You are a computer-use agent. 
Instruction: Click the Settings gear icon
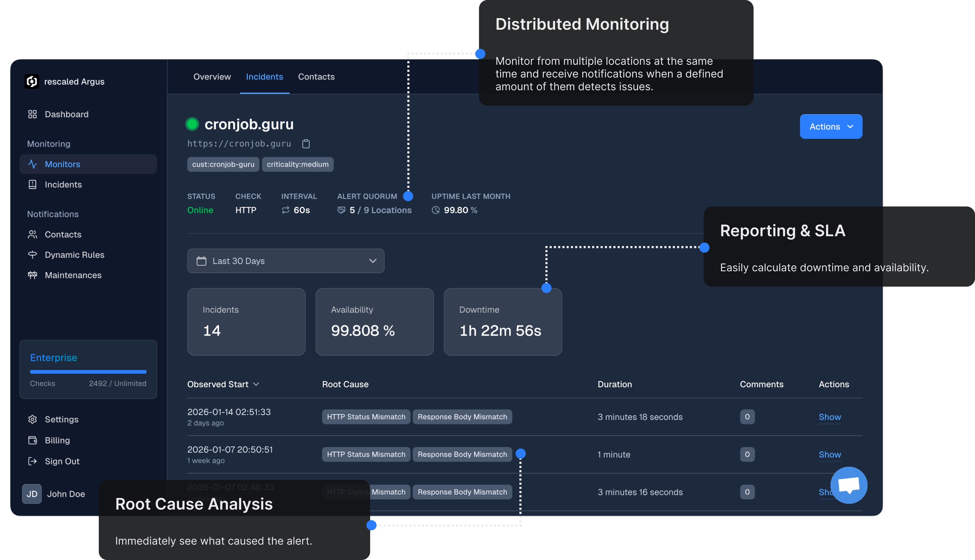(x=32, y=419)
